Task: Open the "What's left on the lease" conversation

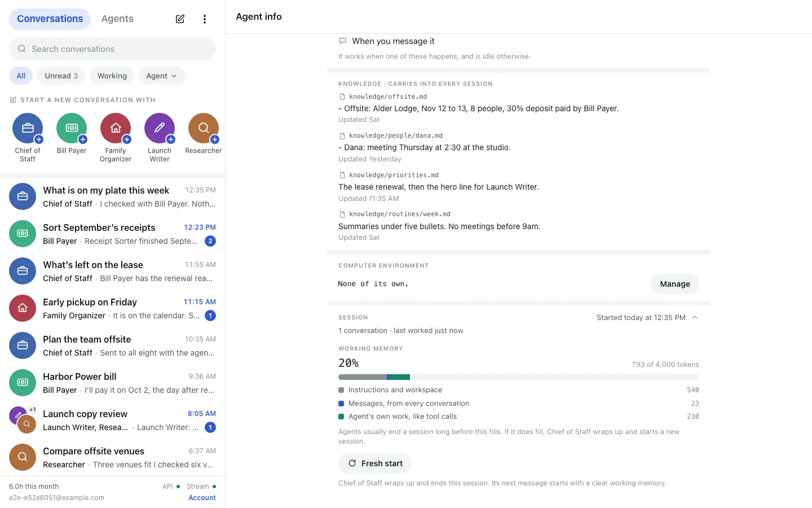Action: click(113, 271)
